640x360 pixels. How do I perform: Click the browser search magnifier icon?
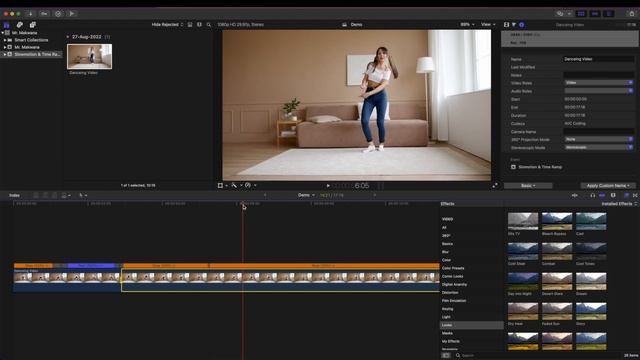(x=209, y=24)
